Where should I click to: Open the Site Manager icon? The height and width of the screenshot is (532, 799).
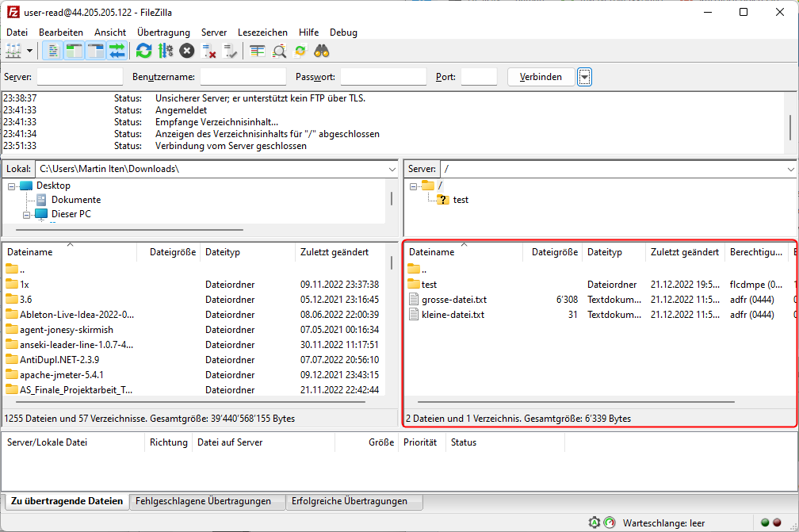(x=13, y=52)
